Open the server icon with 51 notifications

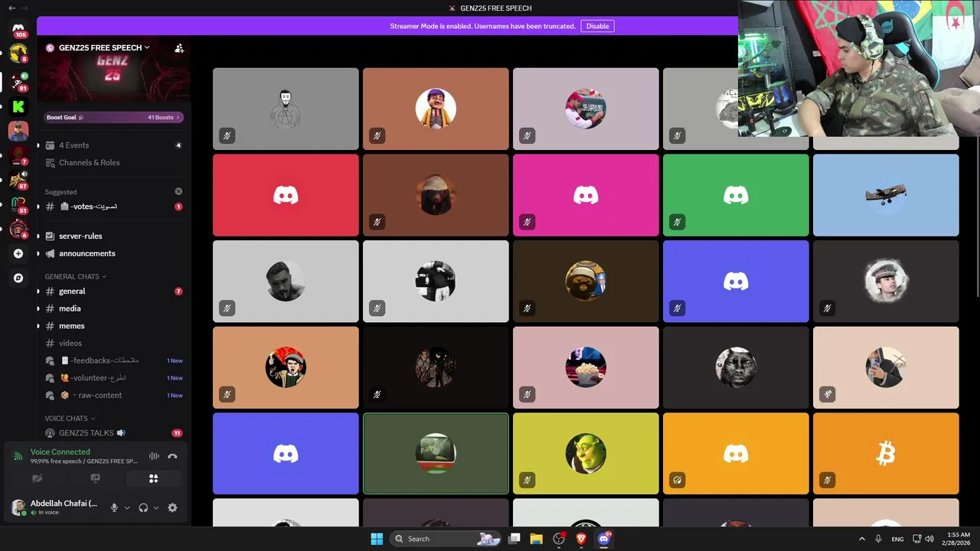coord(18,205)
